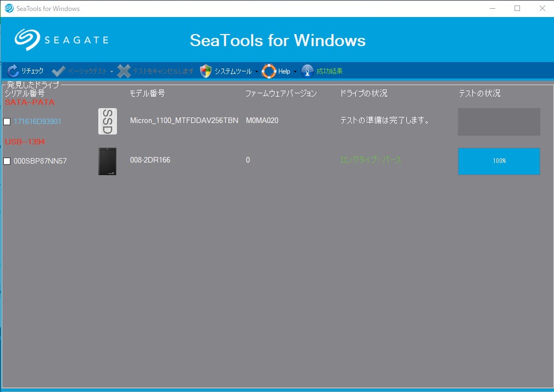This screenshot has width=554, height=392.
Task: Click model text 008-2DR166
Action: (x=150, y=160)
